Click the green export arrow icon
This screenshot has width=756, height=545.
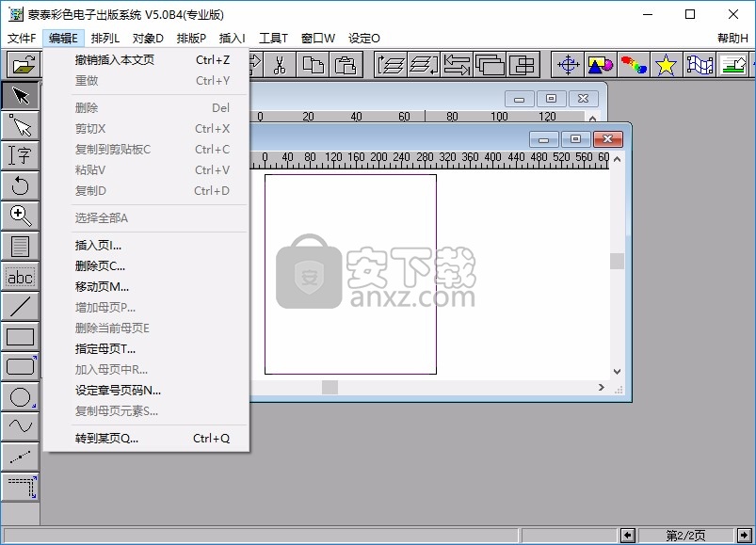pos(732,65)
